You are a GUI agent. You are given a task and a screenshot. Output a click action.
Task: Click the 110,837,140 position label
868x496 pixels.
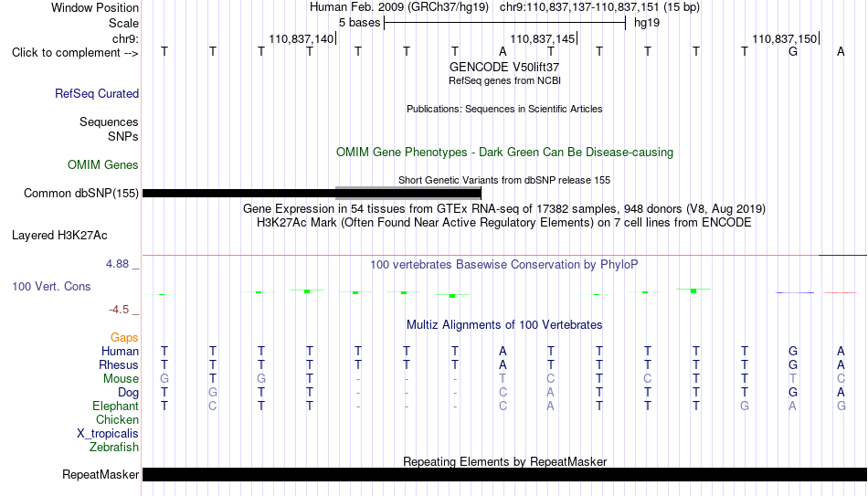[x=302, y=39]
